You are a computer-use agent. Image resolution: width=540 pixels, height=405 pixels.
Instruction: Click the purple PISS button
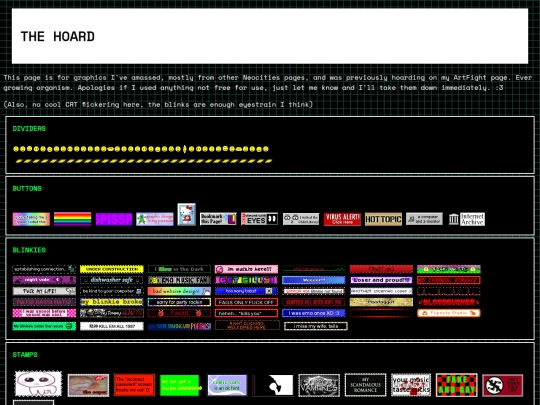point(114,219)
